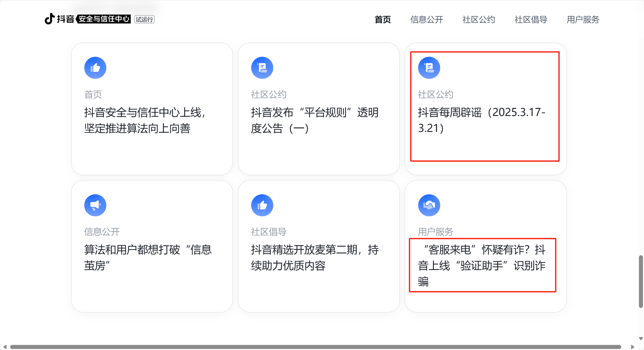The image size is (644, 350).
Task: Open article 抖音每周辟谣 2025.3.17-3.21
Action: click(x=482, y=120)
